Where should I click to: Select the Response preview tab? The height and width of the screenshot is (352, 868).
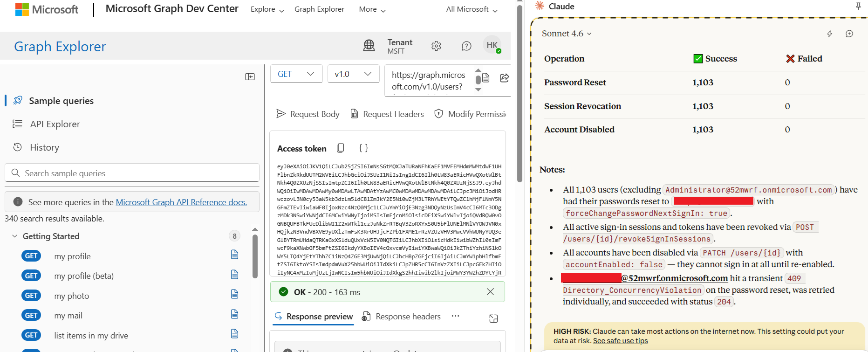314,317
